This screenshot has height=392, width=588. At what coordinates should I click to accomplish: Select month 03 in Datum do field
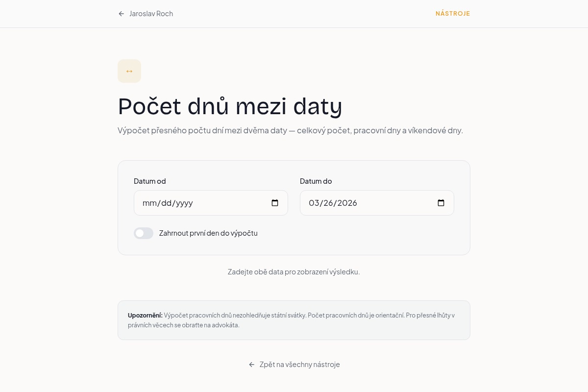pos(314,203)
